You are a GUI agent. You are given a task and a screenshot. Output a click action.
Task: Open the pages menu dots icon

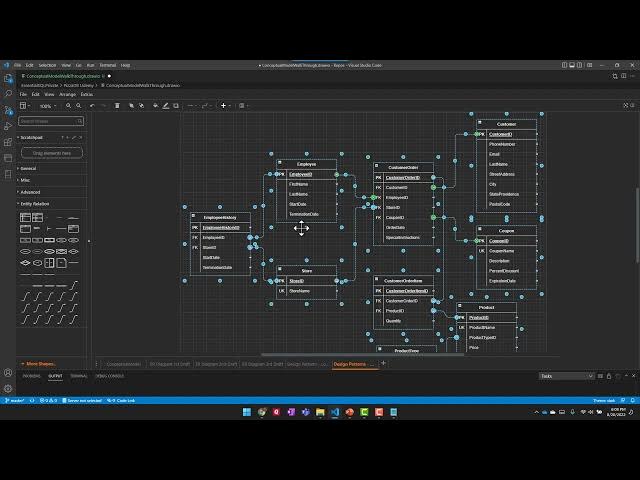[x=97, y=364]
